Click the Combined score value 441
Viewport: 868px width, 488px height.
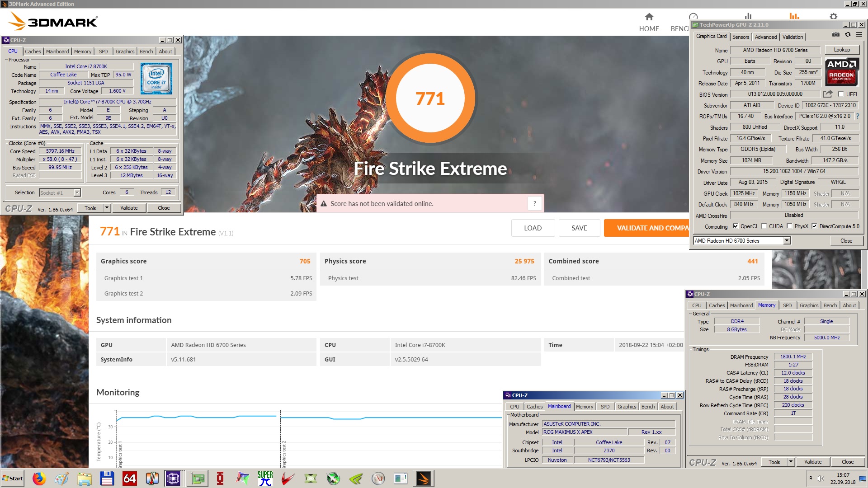click(x=752, y=261)
